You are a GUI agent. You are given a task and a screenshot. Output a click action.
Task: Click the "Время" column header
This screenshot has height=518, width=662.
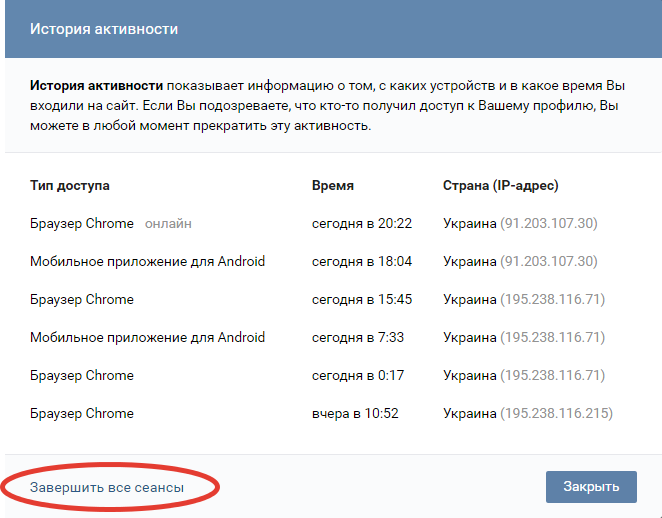pos(332,186)
